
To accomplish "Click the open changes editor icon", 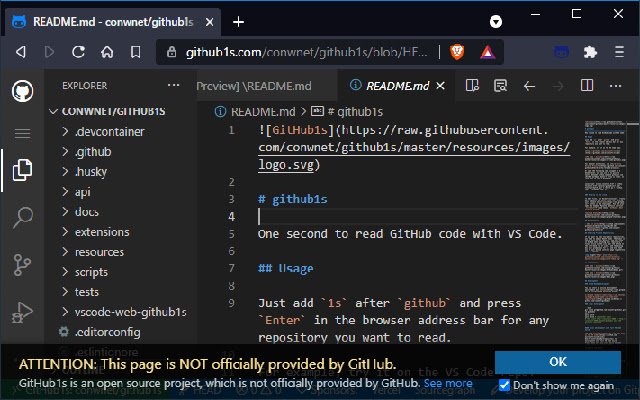I will (500, 86).
